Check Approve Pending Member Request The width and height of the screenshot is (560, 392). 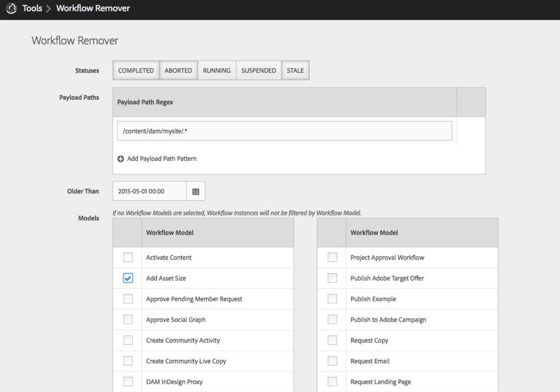(128, 299)
